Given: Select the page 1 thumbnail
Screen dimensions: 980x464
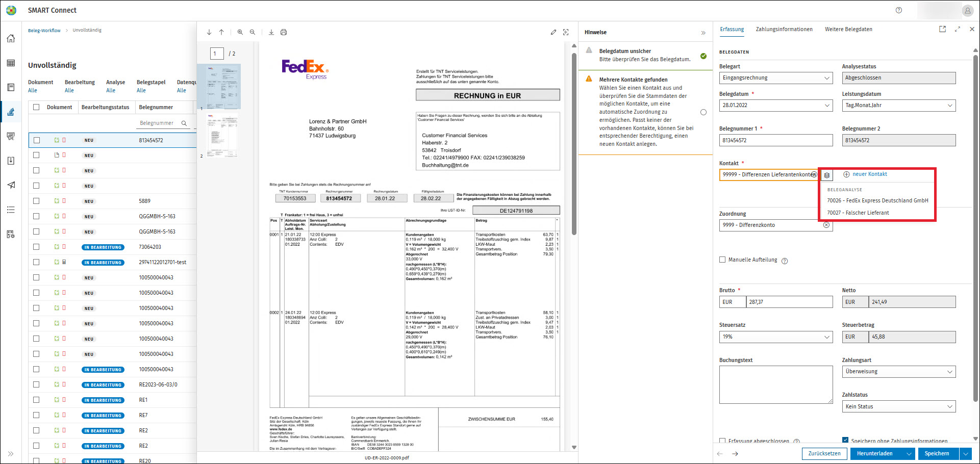Looking at the screenshot, I should click(x=222, y=87).
